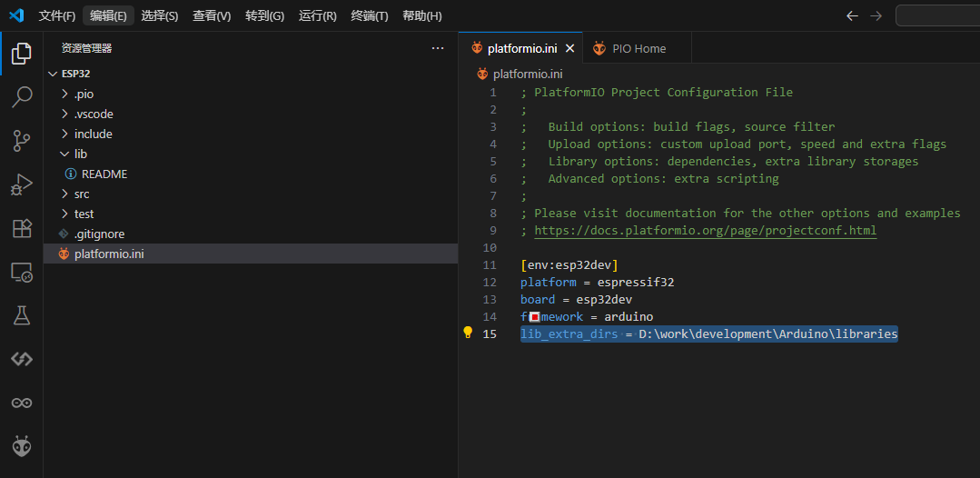Open Run and Debug view

(22, 184)
